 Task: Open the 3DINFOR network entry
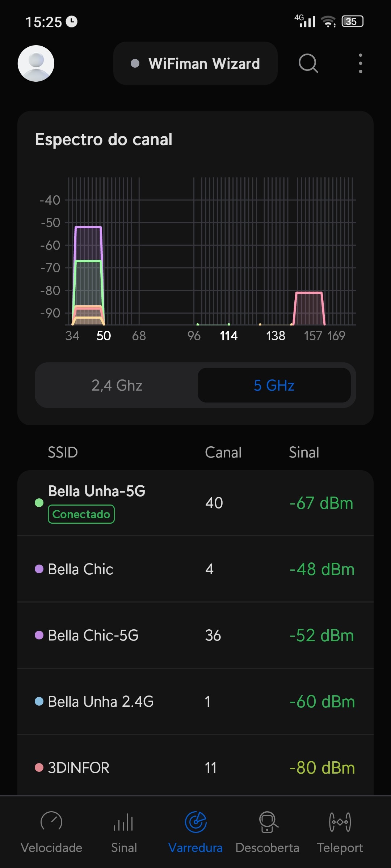point(195,767)
